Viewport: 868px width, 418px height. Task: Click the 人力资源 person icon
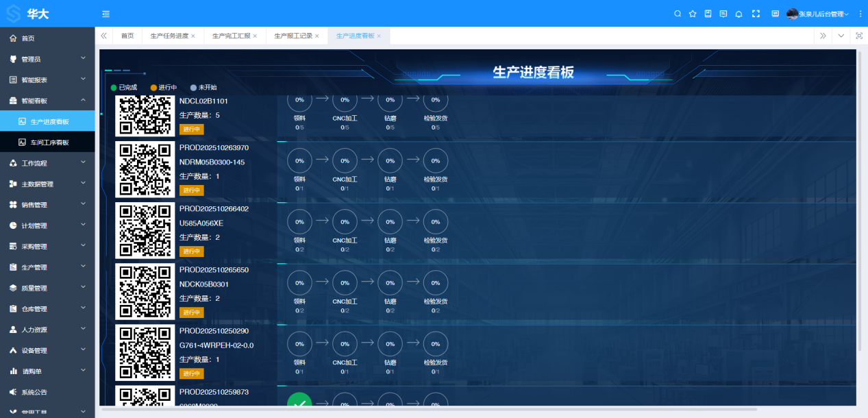coord(13,330)
